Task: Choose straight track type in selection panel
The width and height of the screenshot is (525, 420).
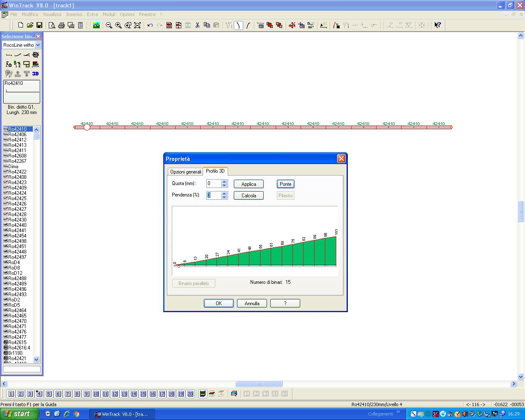Action: [9, 55]
